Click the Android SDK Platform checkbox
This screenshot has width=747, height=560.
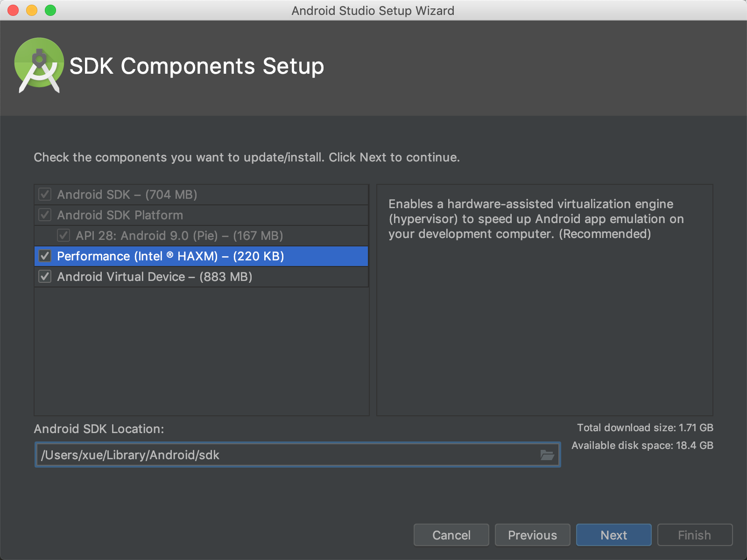(x=45, y=215)
